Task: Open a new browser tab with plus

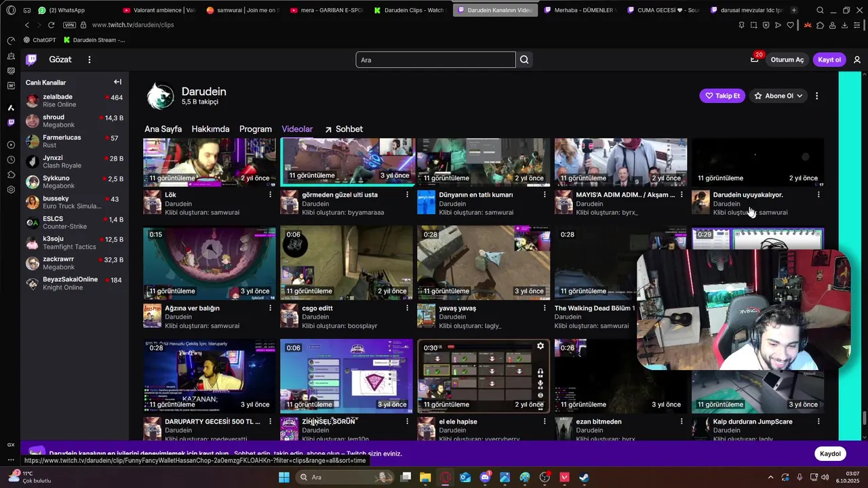Action: pos(794,10)
